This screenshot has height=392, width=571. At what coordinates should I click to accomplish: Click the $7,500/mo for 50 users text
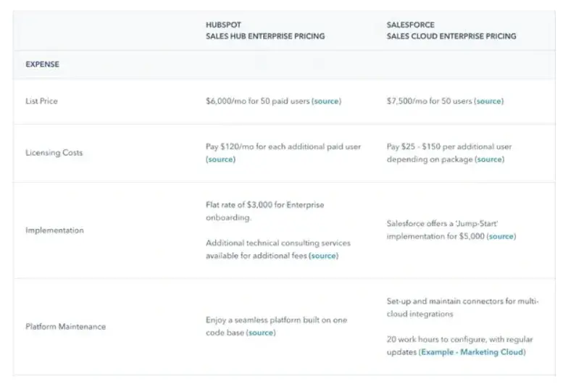[430, 101]
